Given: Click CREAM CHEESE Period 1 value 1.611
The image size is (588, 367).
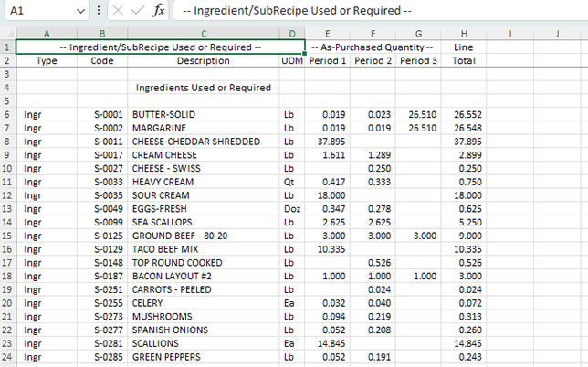Looking at the screenshot, I should coord(328,155).
